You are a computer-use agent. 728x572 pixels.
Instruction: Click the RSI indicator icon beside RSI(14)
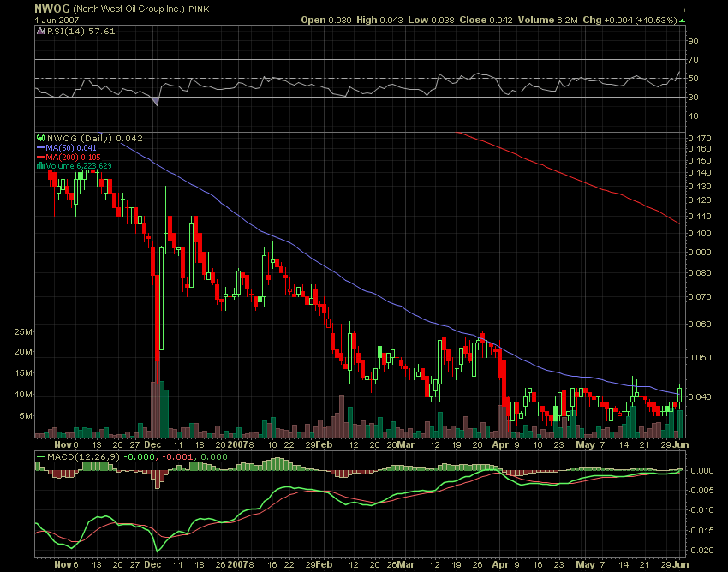[41, 31]
